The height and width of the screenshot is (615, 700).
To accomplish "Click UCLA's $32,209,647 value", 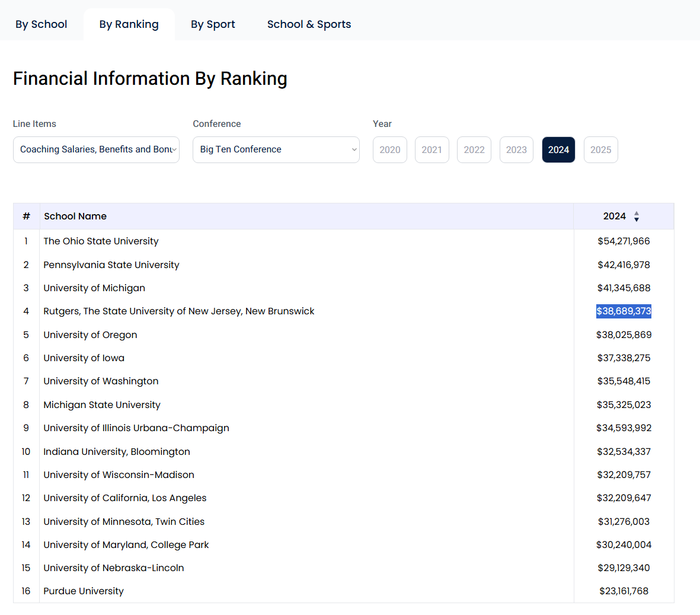I will [x=624, y=498].
